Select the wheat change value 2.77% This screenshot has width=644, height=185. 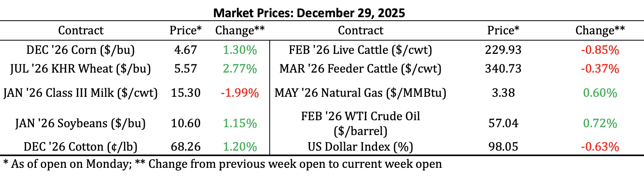240,69
